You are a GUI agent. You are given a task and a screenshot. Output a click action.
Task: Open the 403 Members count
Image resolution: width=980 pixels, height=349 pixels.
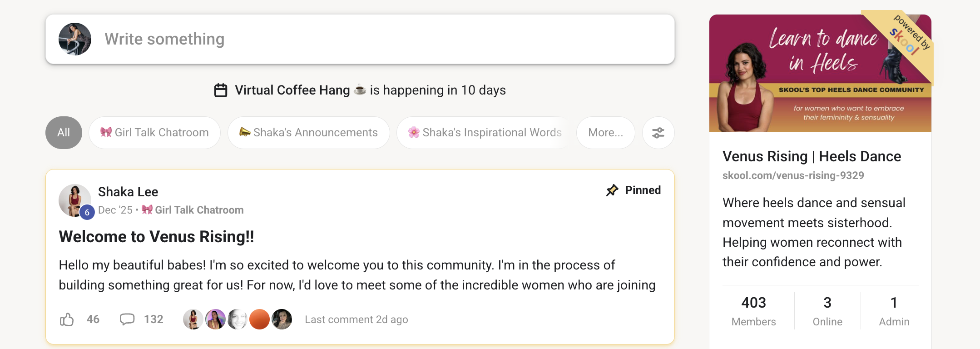point(754,311)
